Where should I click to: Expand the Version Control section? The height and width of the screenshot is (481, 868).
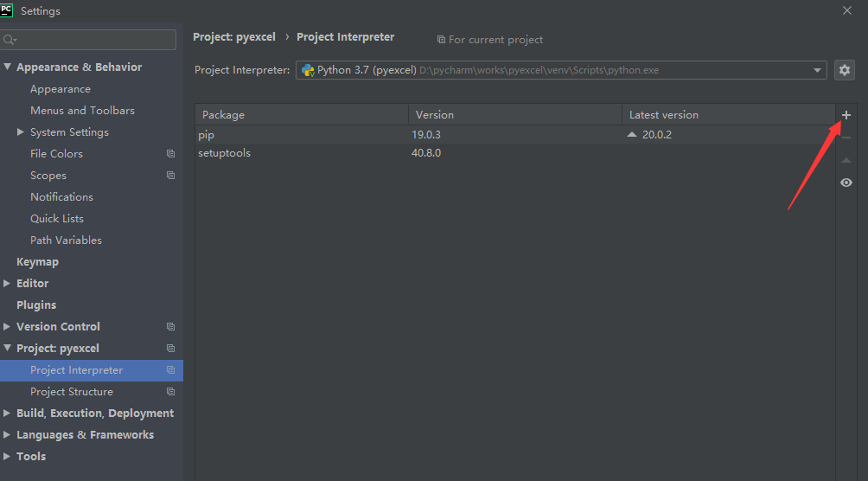[x=7, y=327]
